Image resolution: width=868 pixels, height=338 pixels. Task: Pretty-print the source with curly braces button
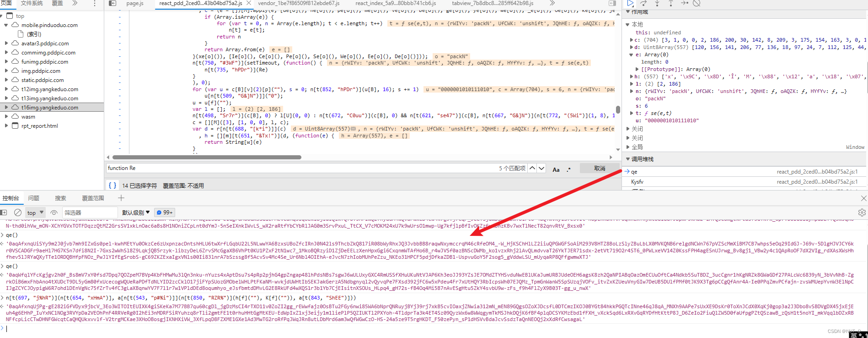click(x=112, y=185)
